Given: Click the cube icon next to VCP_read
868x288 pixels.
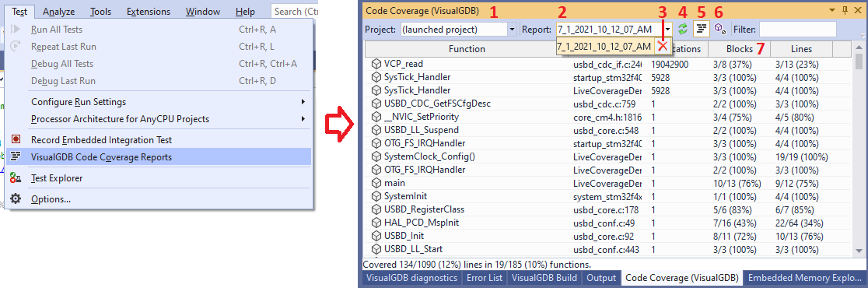Looking at the screenshot, I should coord(376,65).
